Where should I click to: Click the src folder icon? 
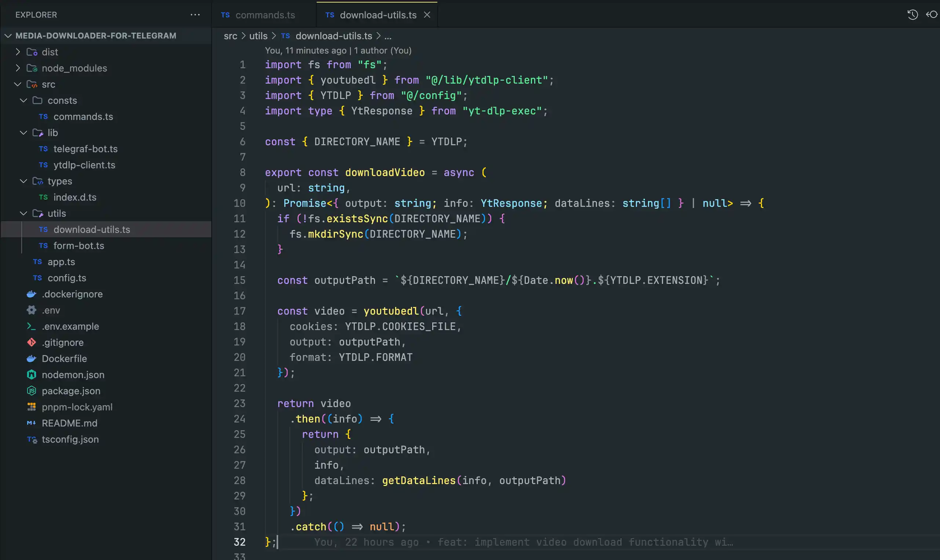pos(32,84)
